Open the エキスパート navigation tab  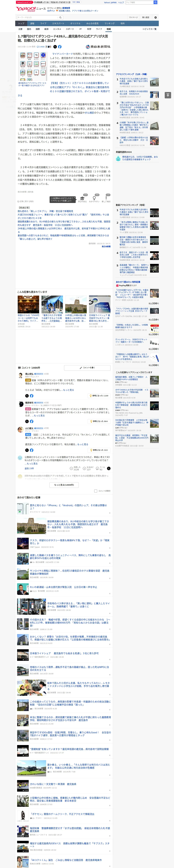click(58, 24)
